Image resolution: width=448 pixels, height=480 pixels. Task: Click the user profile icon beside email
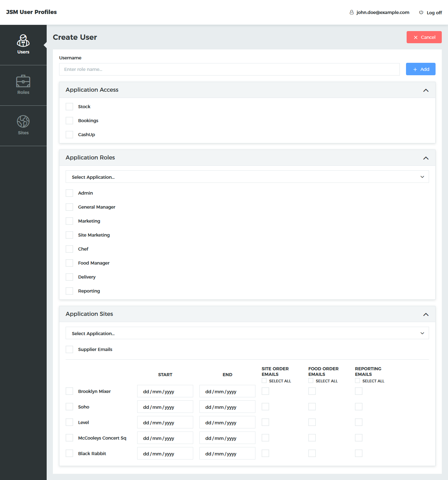[x=352, y=12]
